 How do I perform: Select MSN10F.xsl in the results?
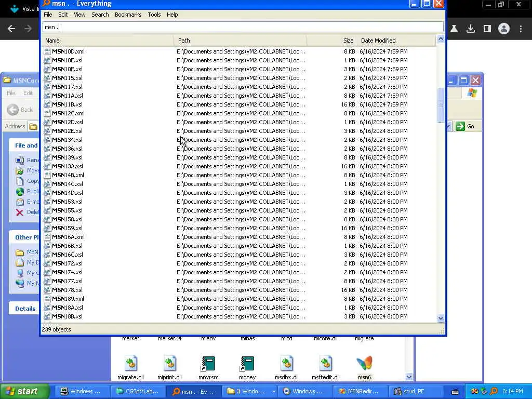point(67,69)
